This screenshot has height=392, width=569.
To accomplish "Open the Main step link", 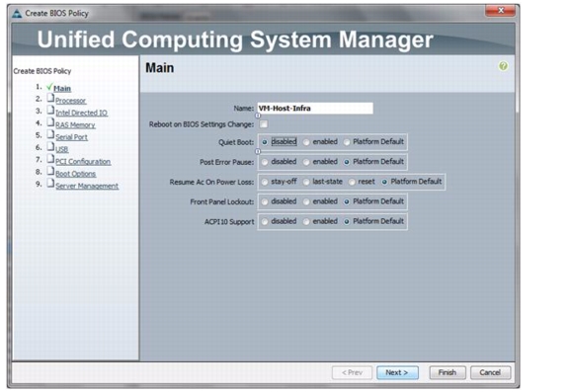I will pos(62,89).
